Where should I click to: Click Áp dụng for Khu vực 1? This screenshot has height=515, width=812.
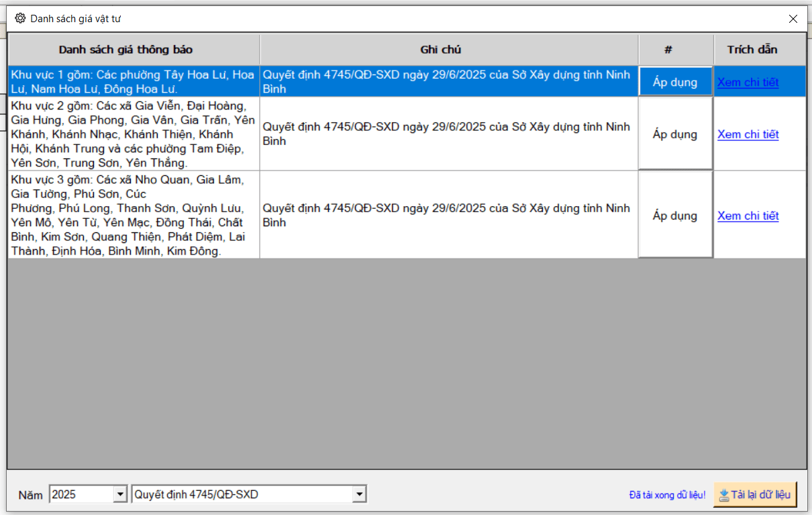click(675, 82)
